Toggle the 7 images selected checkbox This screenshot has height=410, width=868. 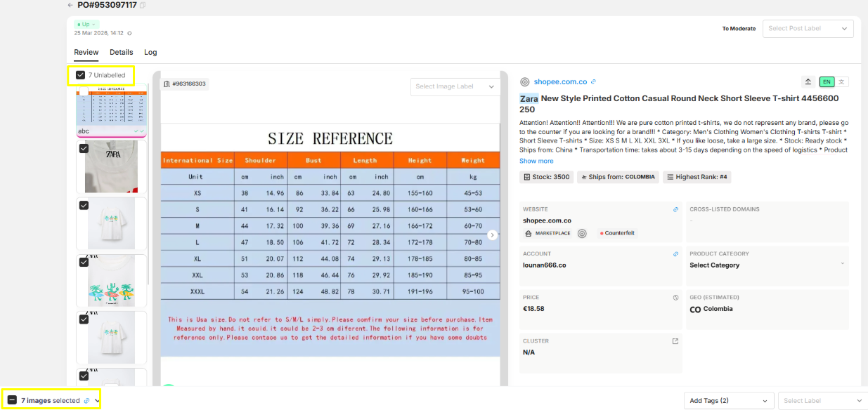12,400
